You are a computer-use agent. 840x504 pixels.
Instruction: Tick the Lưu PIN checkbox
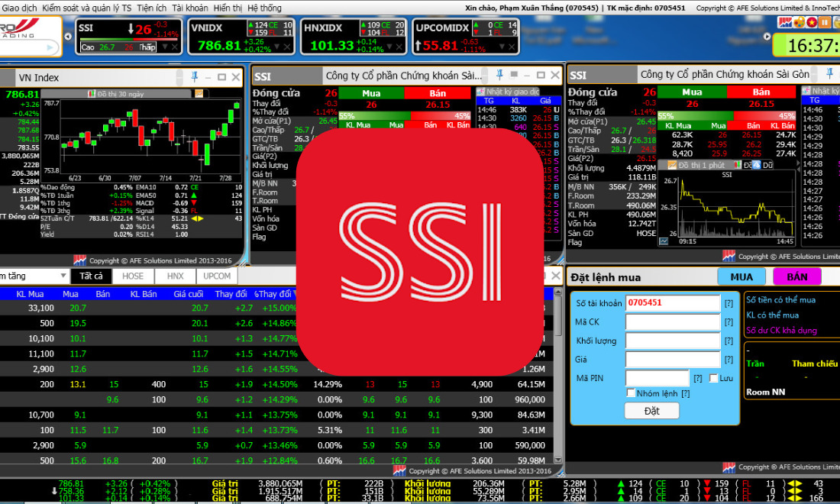[x=713, y=378]
